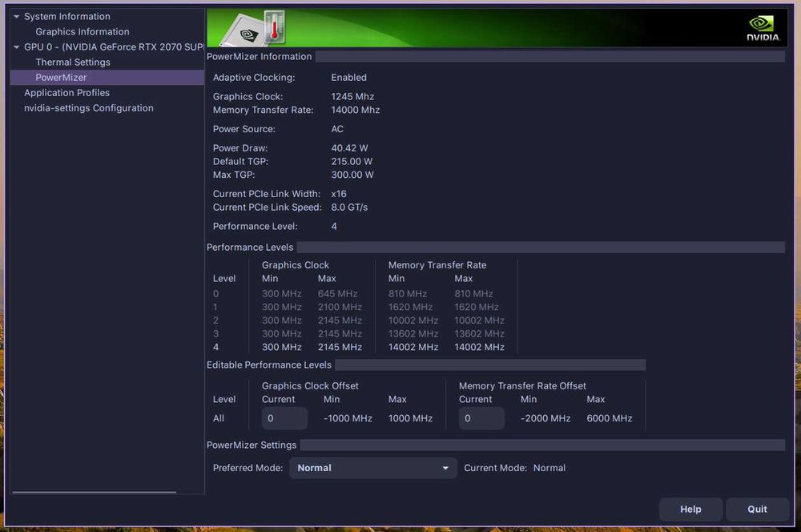Click the '8.0 GT/s' link speed value
Viewport: 801px width, 532px height.
coord(349,207)
